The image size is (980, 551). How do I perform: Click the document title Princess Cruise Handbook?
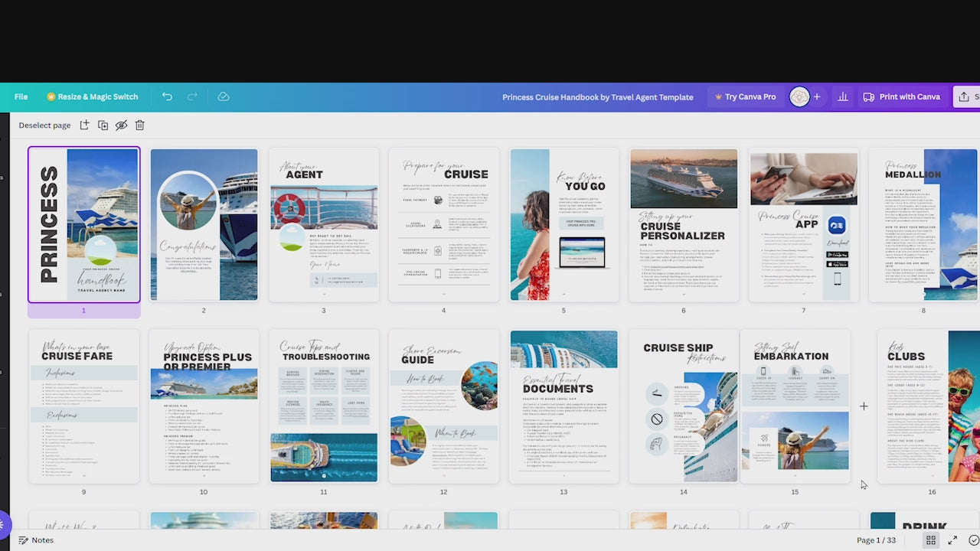coord(598,97)
